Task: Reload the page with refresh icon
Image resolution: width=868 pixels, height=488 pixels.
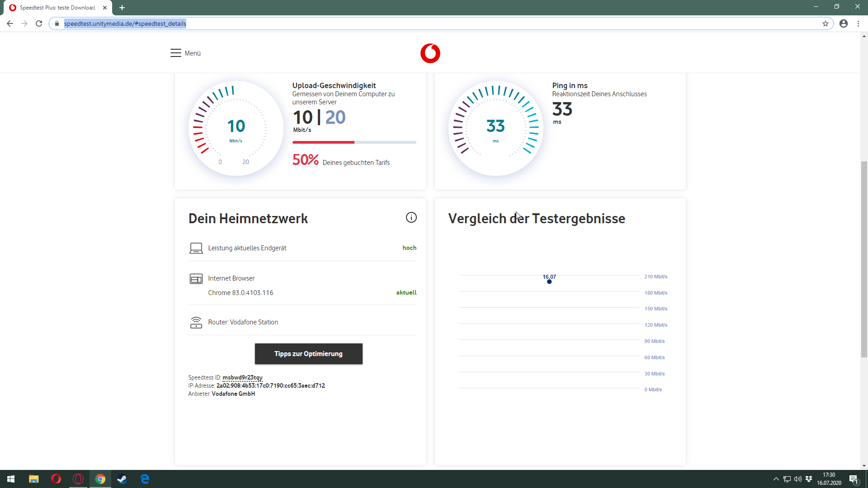Action: pyautogui.click(x=39, y=23)
